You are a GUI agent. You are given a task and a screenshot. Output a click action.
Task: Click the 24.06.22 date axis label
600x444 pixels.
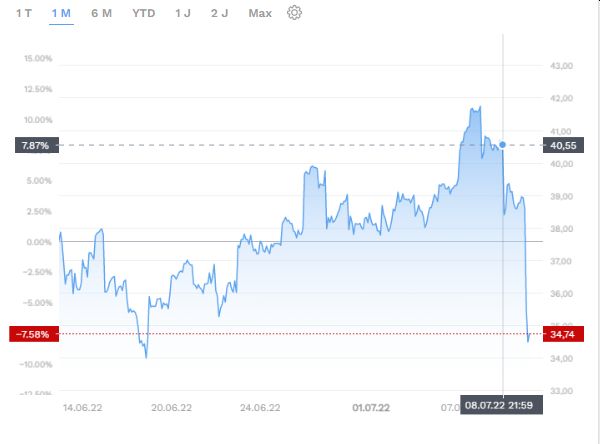click(259, 408)
